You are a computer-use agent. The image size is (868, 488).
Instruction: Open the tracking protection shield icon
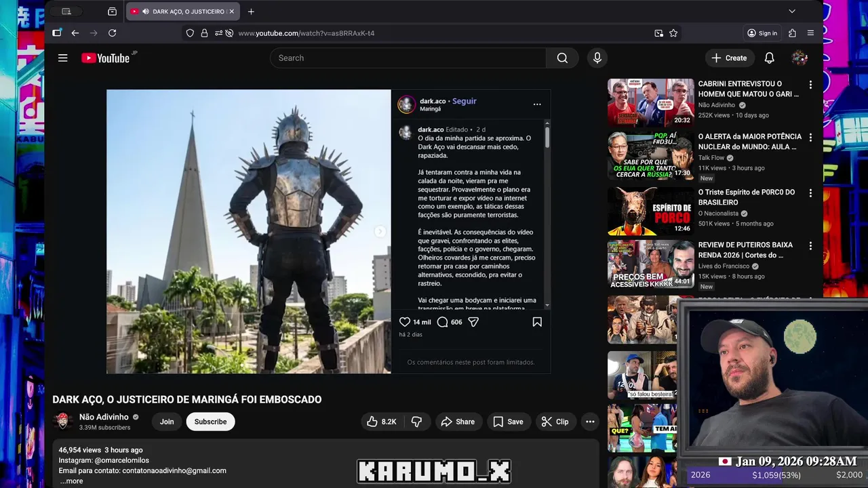tap(190, 33)
